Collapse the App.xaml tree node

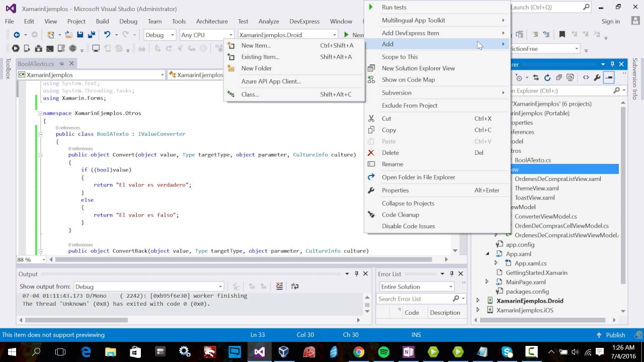tap(487, 254)
